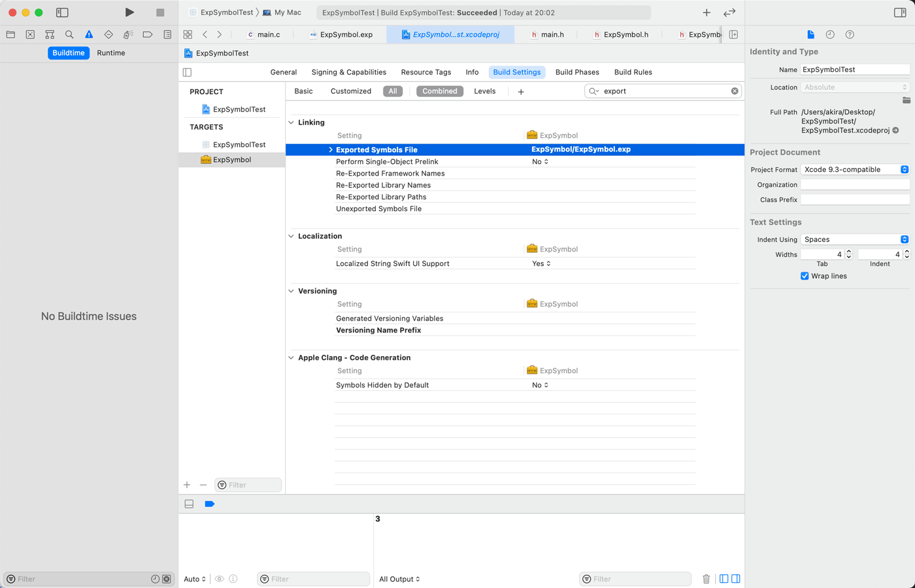The height and width of the screenshot is (588, 915).
Task: Go back in editor history
Action: pos(205,35)
